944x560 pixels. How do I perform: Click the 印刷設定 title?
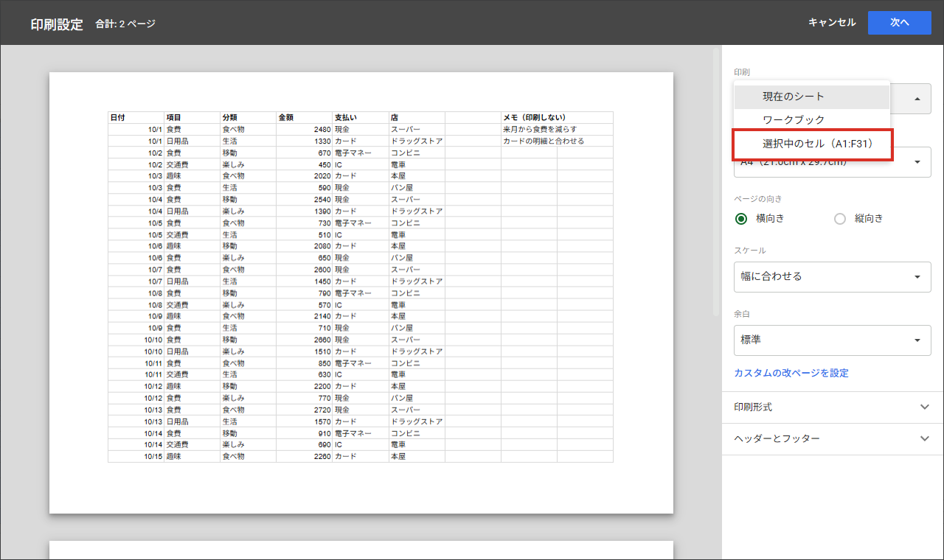[57, 24]
